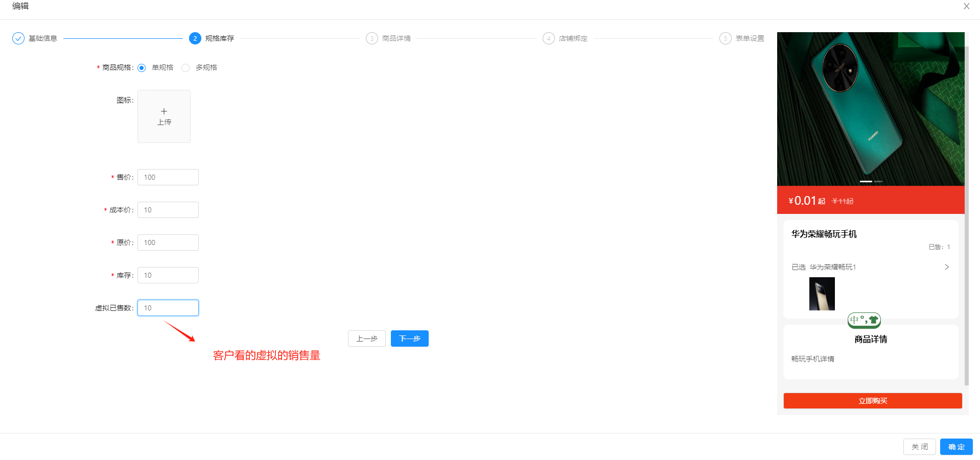Click the plus icon in the 图标 upload box
This screenshot has height=460, width=980.
(164, 111)
